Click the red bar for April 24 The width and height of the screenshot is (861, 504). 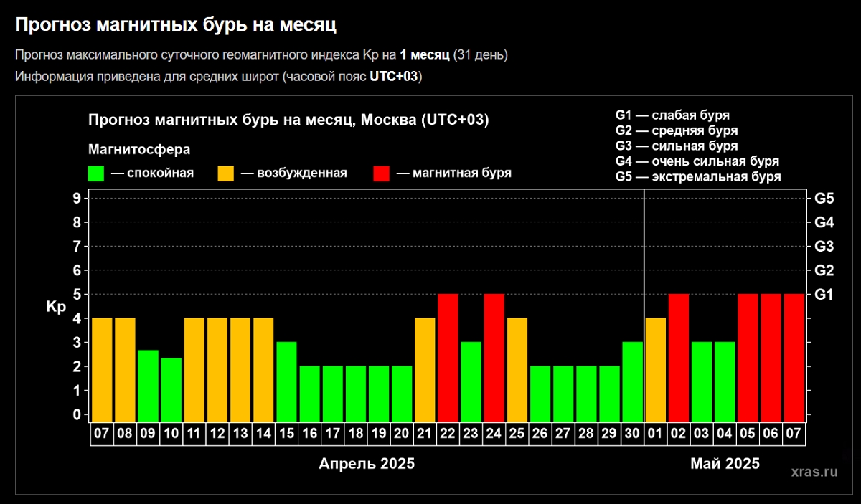494,356
